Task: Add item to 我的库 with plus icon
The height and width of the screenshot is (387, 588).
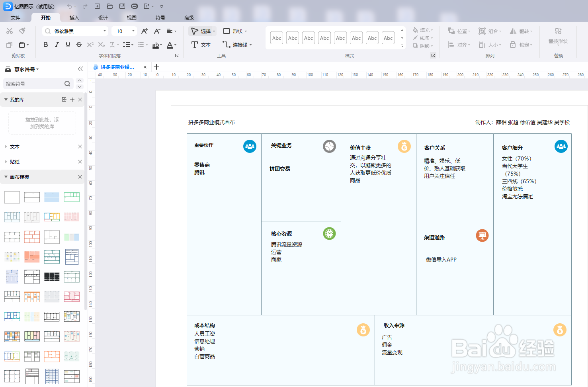Action: pos(72,100)
